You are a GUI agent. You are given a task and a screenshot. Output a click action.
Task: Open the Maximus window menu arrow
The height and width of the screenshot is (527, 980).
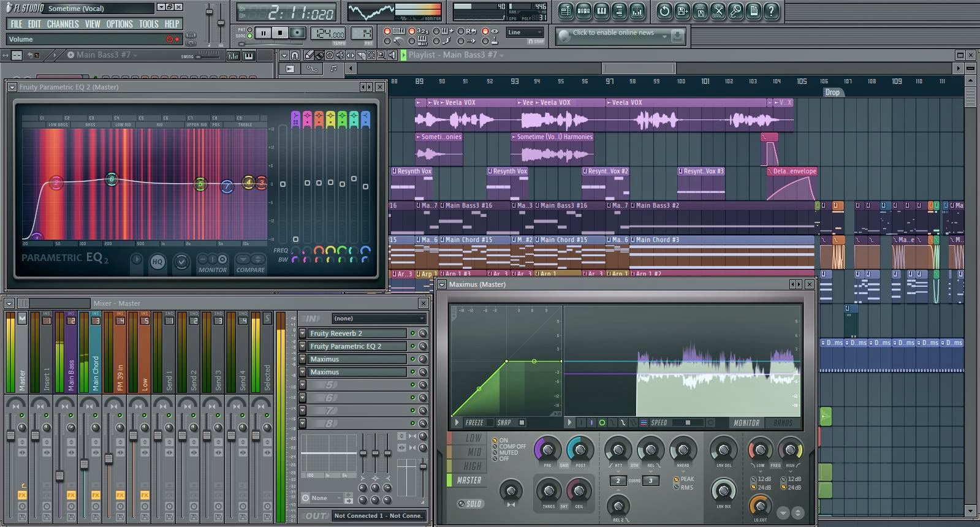(x=441, y=284)
